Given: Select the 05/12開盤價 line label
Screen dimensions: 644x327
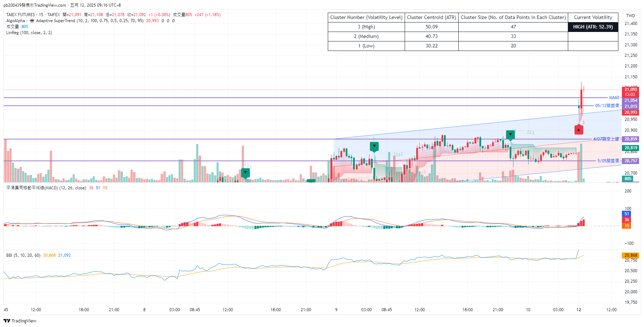Looking at the screenshot, I should (607, 106).
